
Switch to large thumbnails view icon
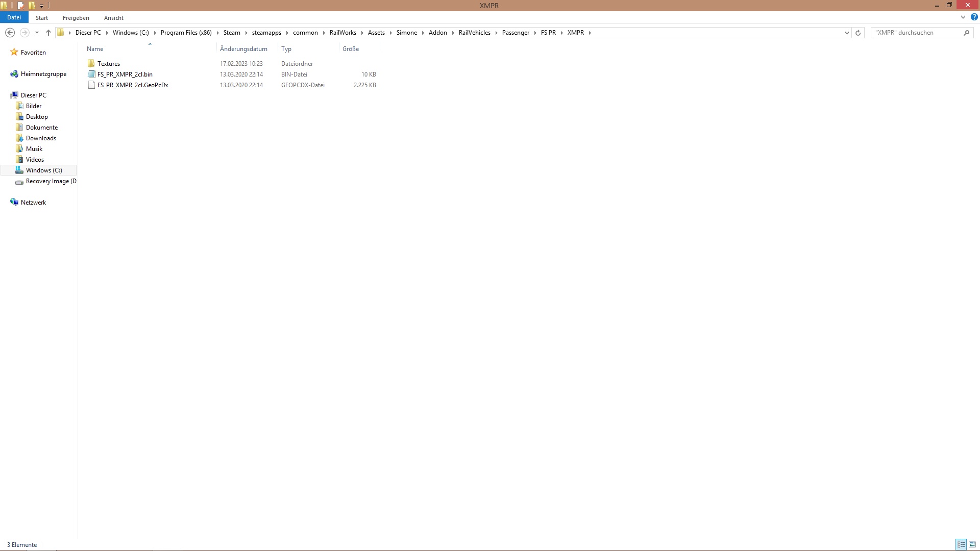[x=972, y=545]
